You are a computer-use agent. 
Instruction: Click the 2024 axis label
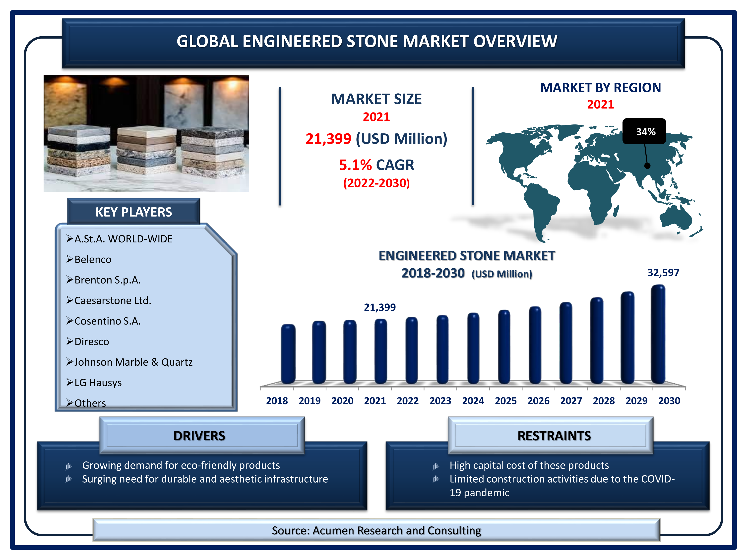click(473, 401)
